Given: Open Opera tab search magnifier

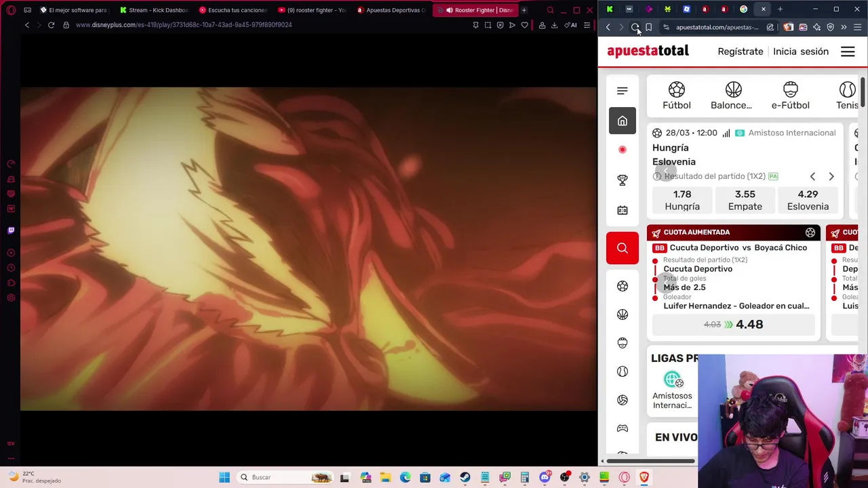Looking at the screenshot, I should (x=550, y=10).
